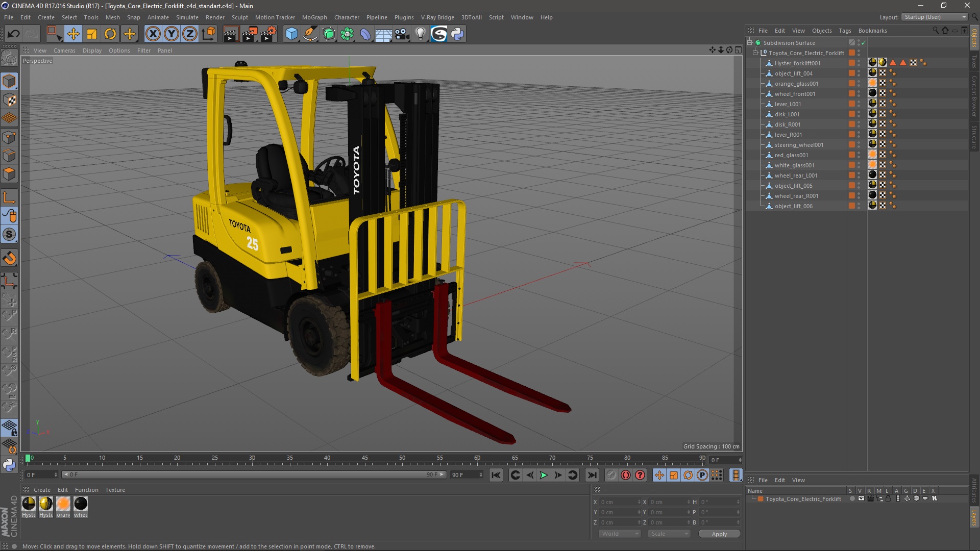Screen dimensions: 980x551
Task: Go to start of animation button
Action: click(496, 475)
